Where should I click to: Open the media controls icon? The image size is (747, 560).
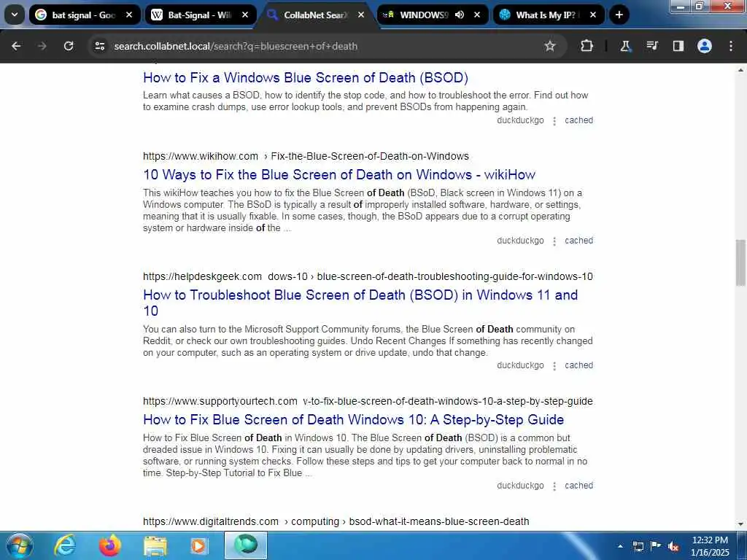point(651,46)
